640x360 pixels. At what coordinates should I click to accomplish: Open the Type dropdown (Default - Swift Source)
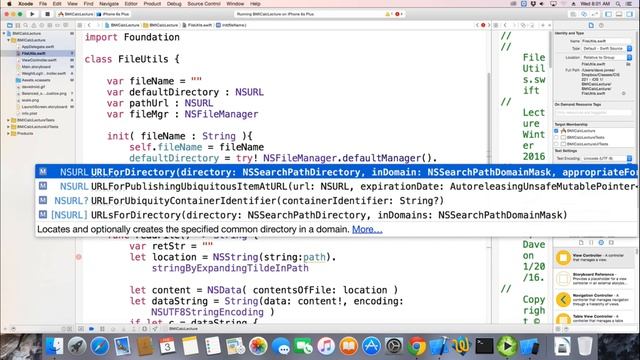pos(607,49)
